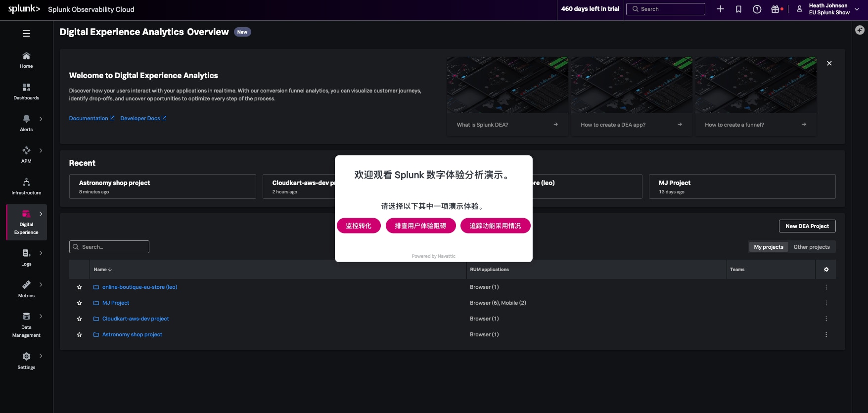Image resolution: width=868 pixels, height=413 pixels.
Task: Expand the Alerts submenu chevron
Action: (x=41, y=119)
